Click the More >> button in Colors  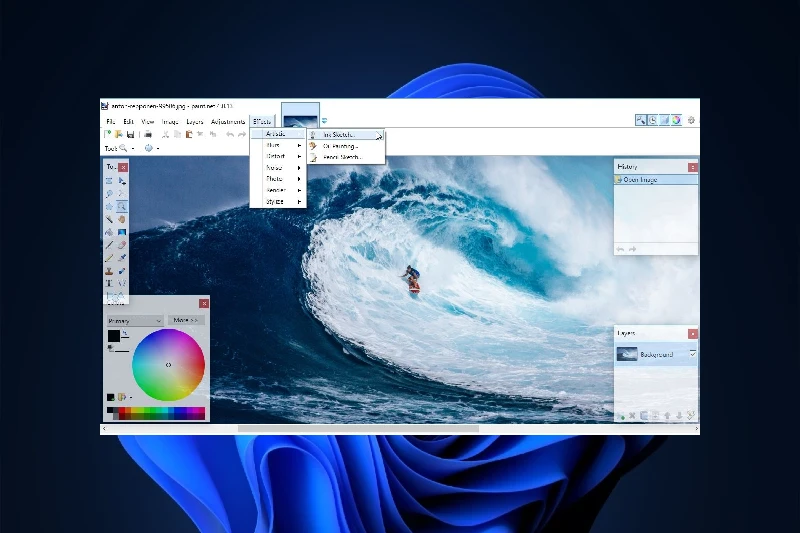tap(186, 320)
